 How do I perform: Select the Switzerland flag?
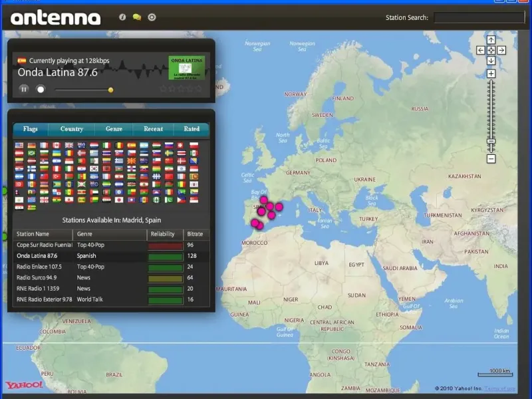click(181, 145)
